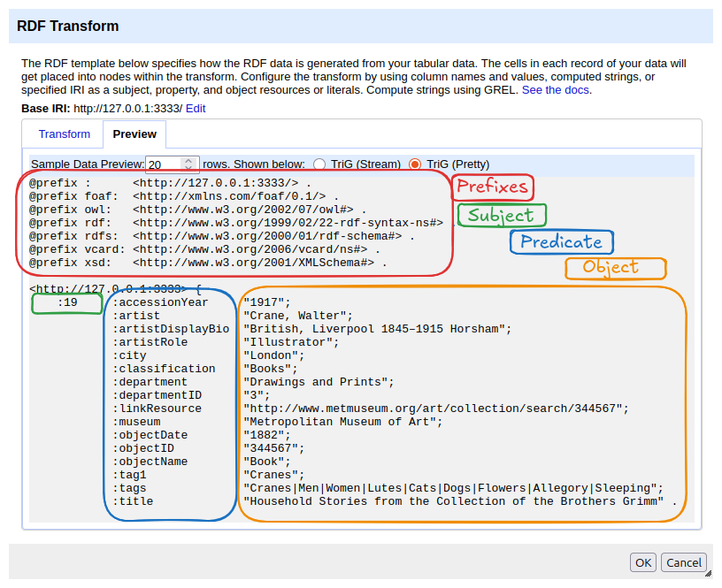
Task: Click the '"1882";' object date value
Action: click(267, 435)
